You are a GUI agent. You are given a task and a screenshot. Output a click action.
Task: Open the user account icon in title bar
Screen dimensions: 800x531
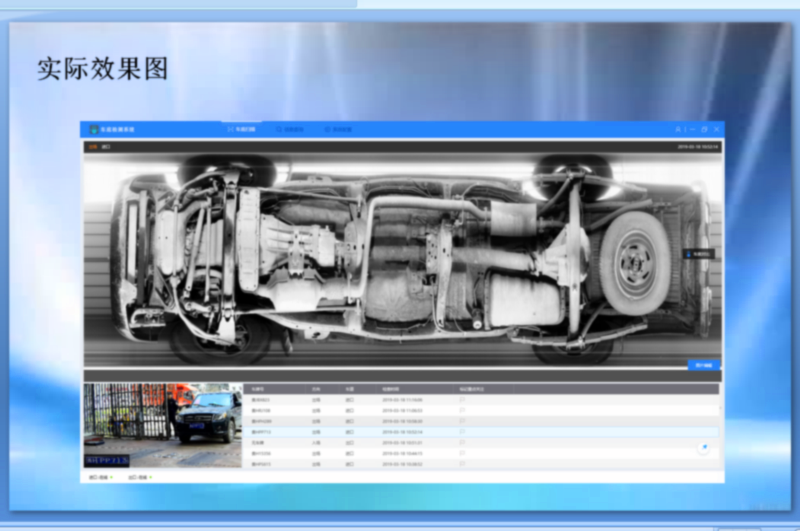(678, 130)
